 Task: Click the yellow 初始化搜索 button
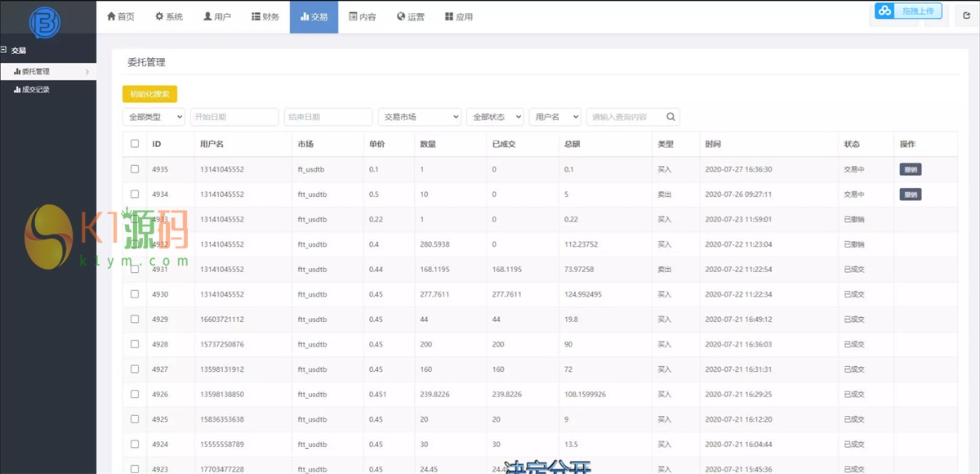point(149,94)
